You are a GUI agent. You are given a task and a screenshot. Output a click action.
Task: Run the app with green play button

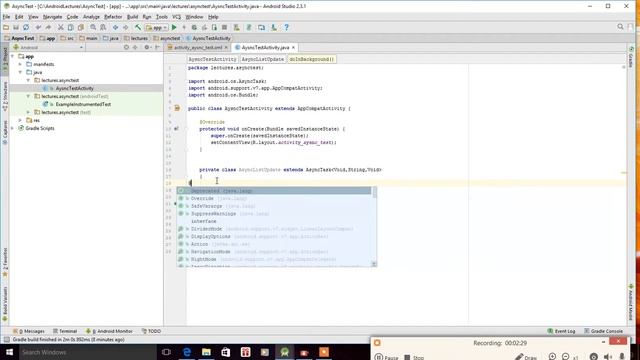(x=174, y=27)
